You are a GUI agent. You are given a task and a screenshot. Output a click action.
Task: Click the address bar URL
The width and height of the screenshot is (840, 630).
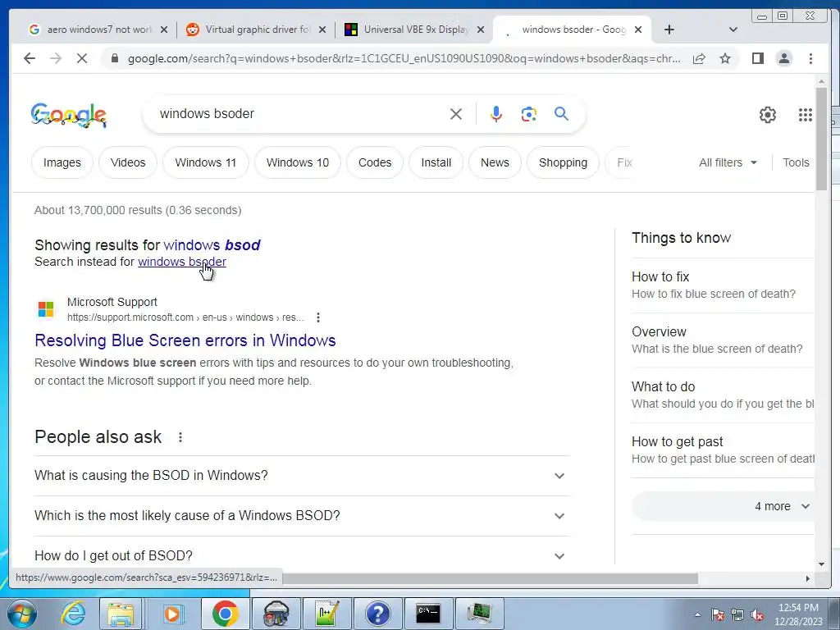pyautogui.click(x=404, y=58)
